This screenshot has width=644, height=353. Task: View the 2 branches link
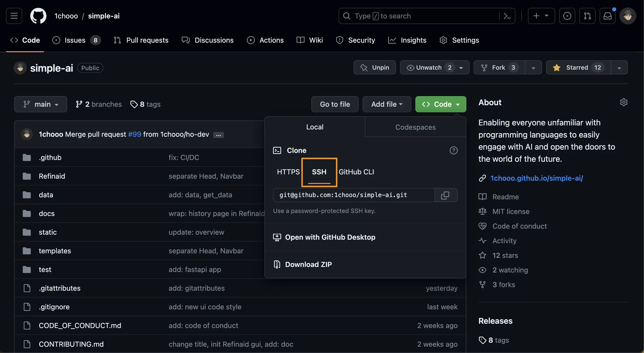pyautogui.click(x=98, y=104)
